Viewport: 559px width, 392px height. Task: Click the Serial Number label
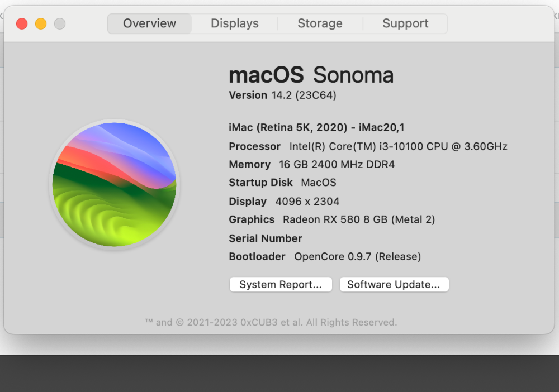266,238
